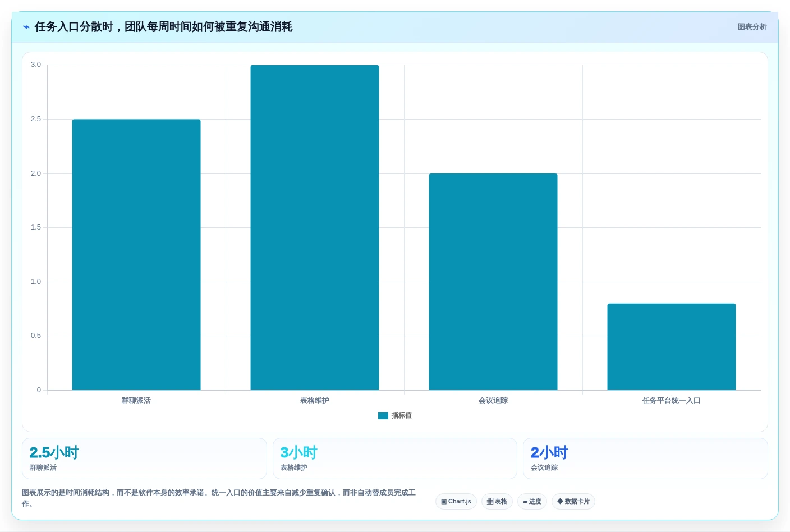Click the 任务平台统一入口 bar
The width and height of the screenshot is (790, 532).
pyautogui.click(x=672, y=347)
